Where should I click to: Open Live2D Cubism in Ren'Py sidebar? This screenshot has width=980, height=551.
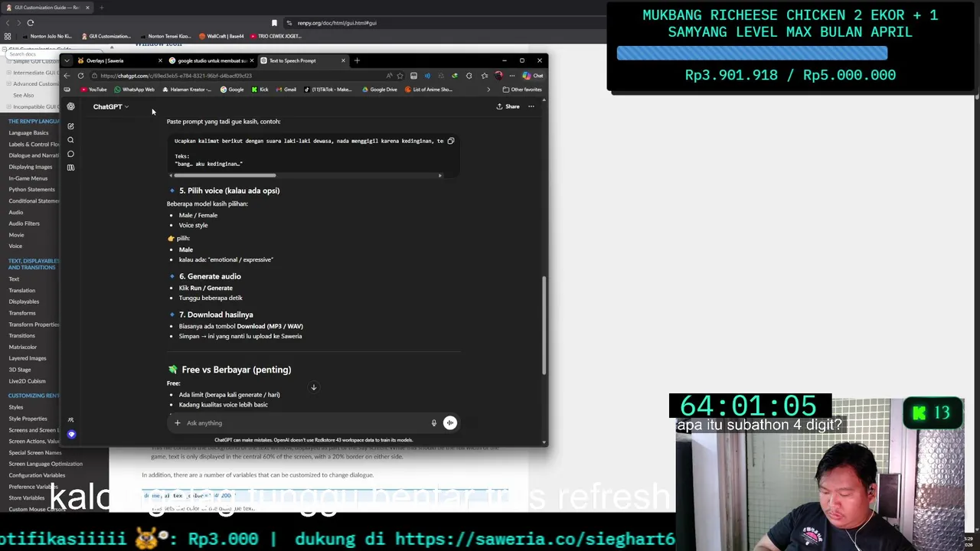click(x=27, y=381)
